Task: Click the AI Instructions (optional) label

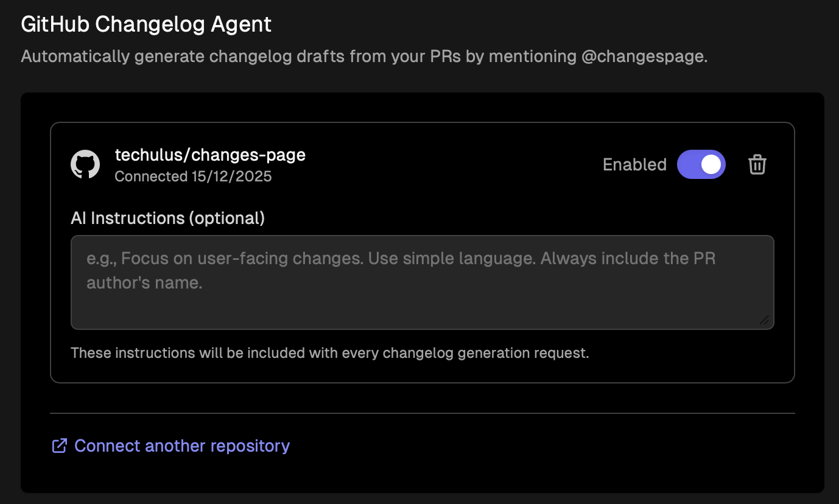Action: tap(167, 218)
